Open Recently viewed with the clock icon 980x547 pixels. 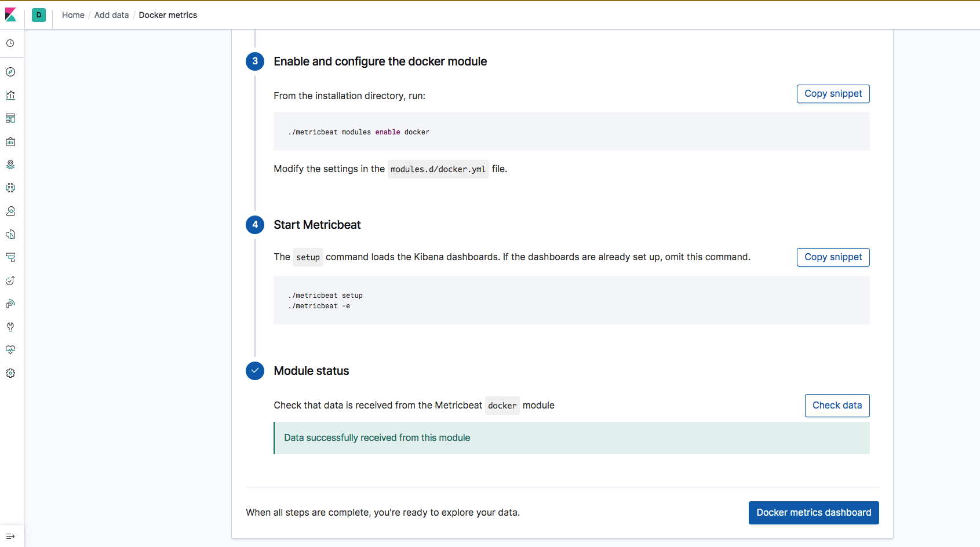click(10, 43)
